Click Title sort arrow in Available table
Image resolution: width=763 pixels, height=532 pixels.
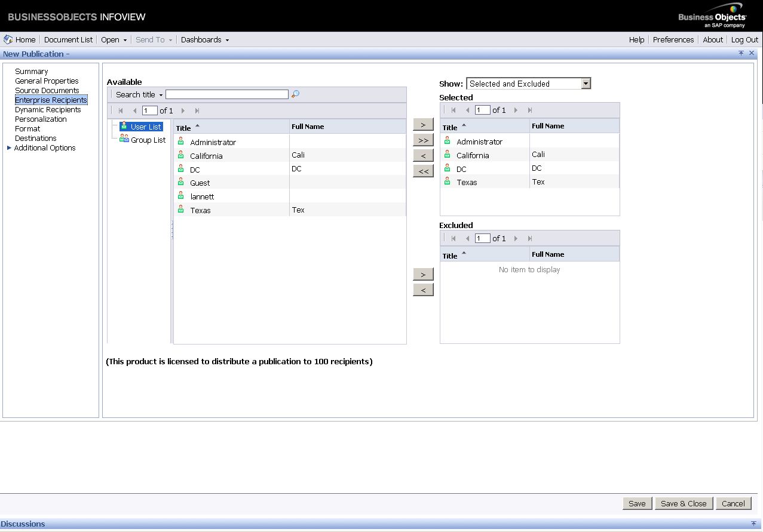197,125
